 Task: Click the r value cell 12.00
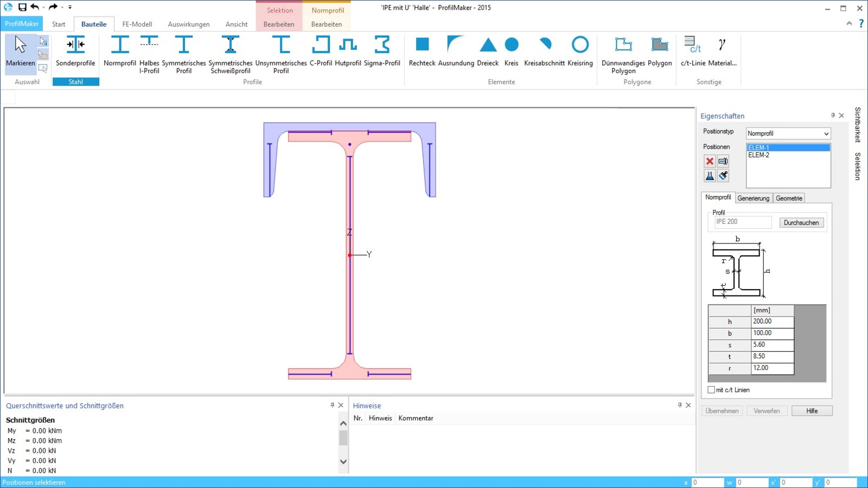click(773, 368)
